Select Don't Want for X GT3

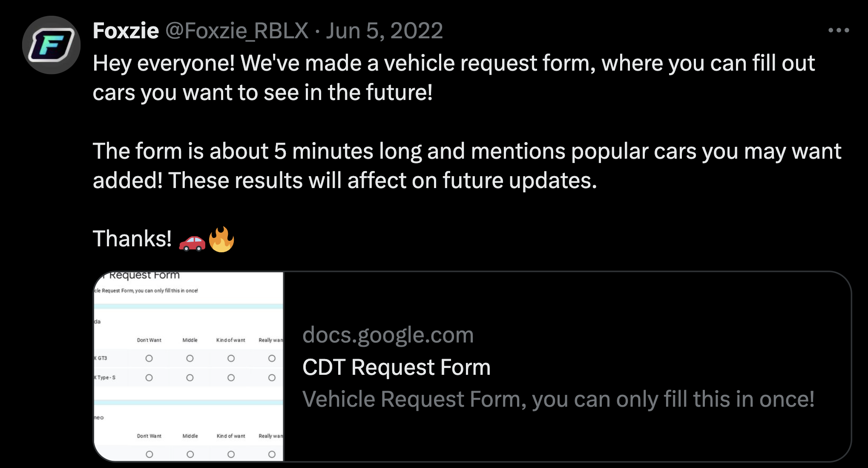pos(149,358)
